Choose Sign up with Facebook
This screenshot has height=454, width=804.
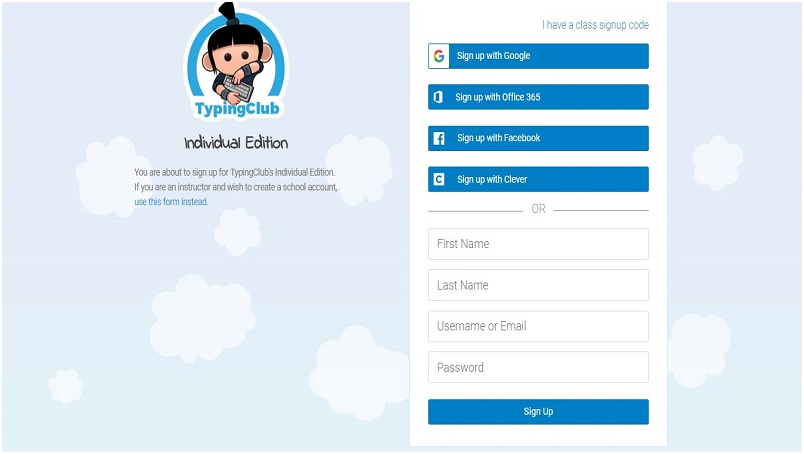click(538, 138)
